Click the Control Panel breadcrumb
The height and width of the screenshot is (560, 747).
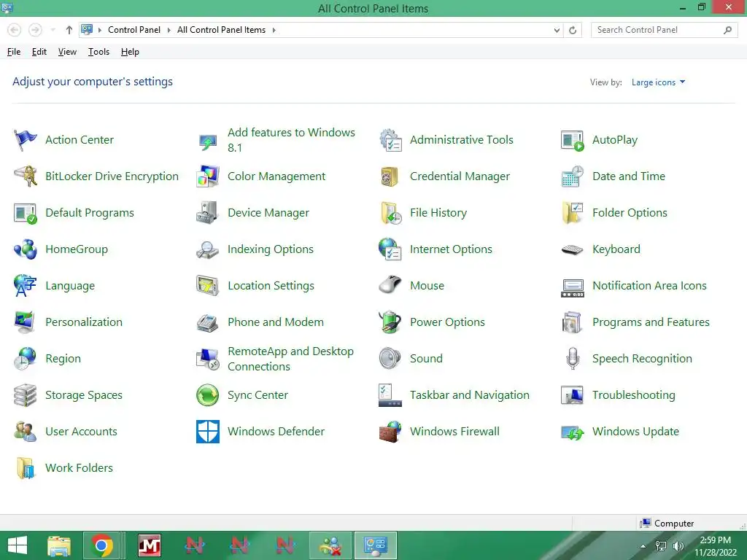coord(134,30)
